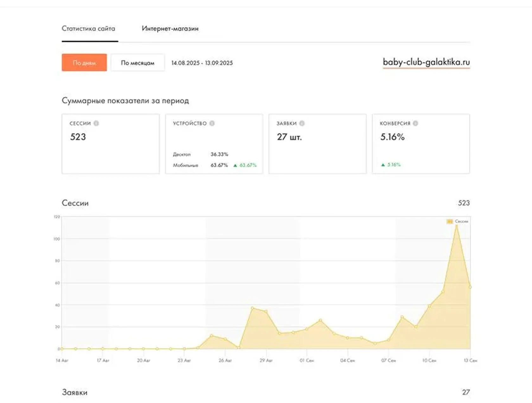The height and width of the screenshot is (403, 532).
Task: Click info icon next to Устройство
Action: tap(212, 123)
